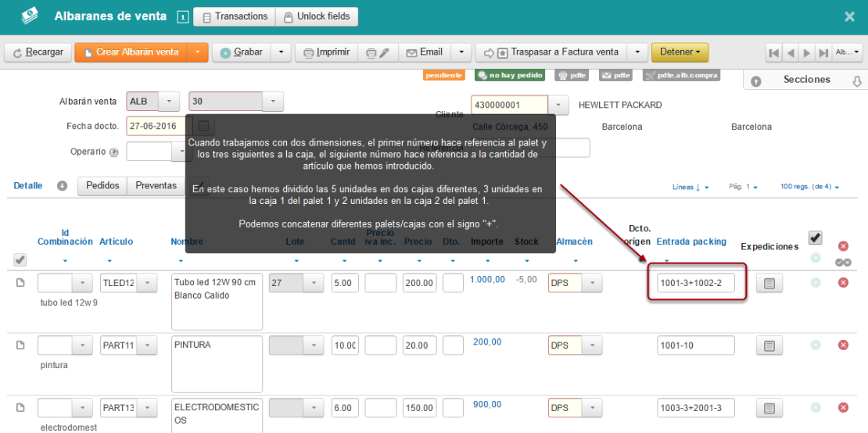Go to next record arrow icon
The image size is (868, 433).
807,53
